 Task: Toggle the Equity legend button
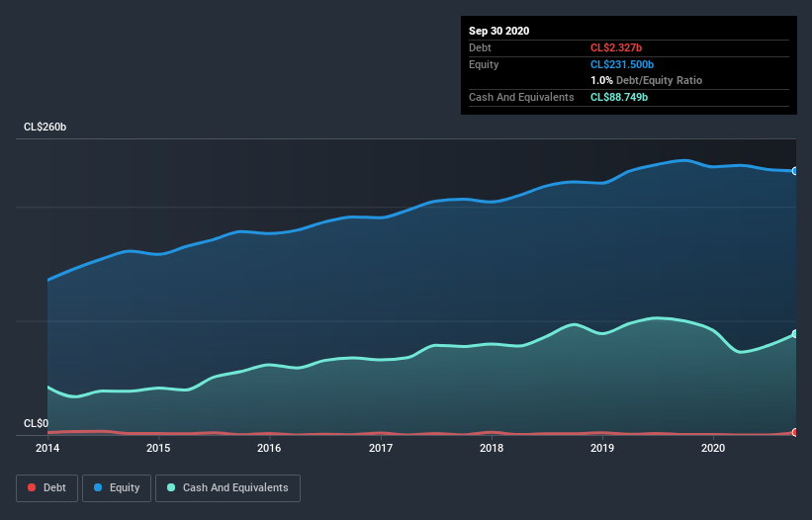pos(117,488)
